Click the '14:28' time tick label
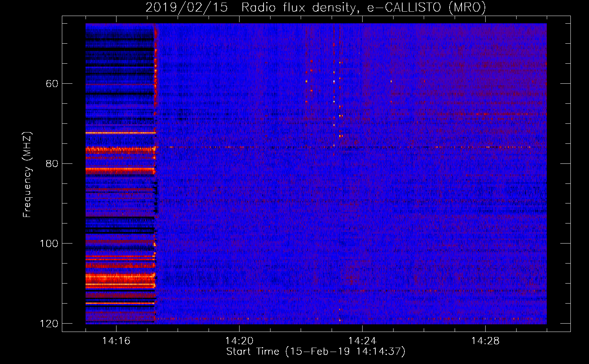 click(x=485, y=341)
